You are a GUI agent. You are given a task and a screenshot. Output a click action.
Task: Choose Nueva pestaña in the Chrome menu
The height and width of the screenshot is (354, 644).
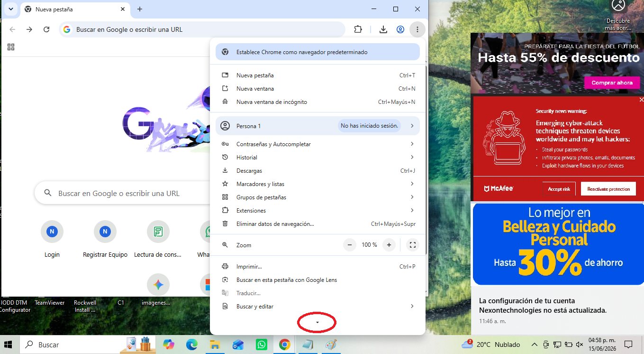tap(317, 75)
